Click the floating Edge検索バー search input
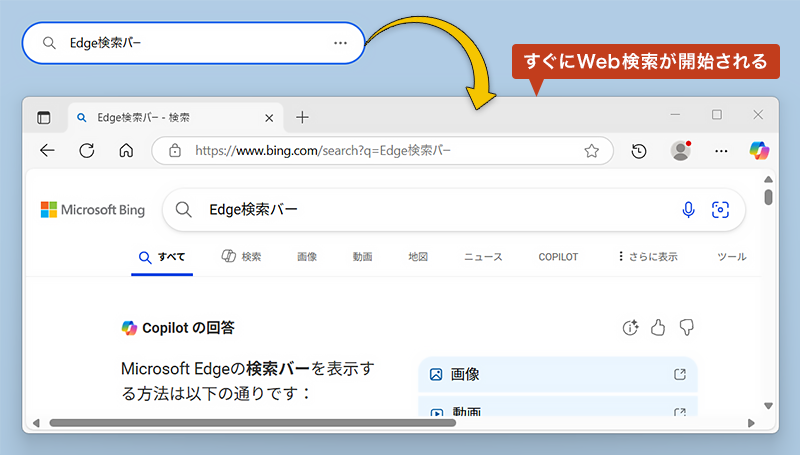The height and width of the screenshot is (455, 800). [193, 43]
